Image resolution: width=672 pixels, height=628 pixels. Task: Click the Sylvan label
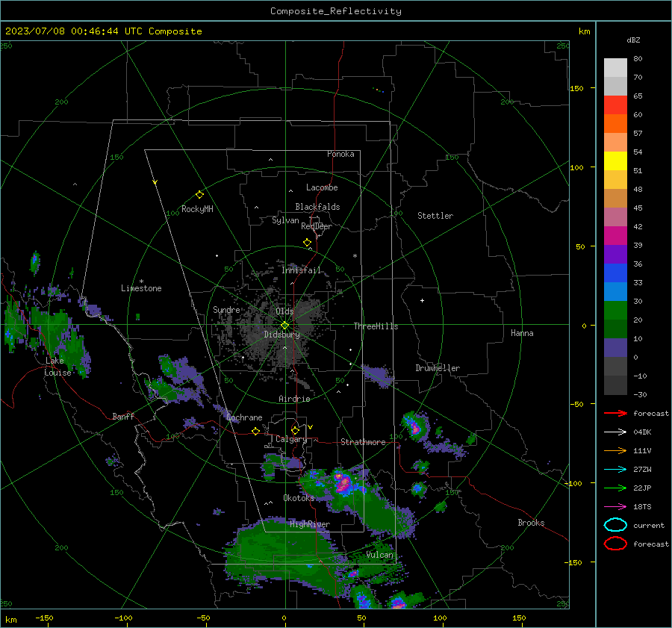tap(285, 220)
